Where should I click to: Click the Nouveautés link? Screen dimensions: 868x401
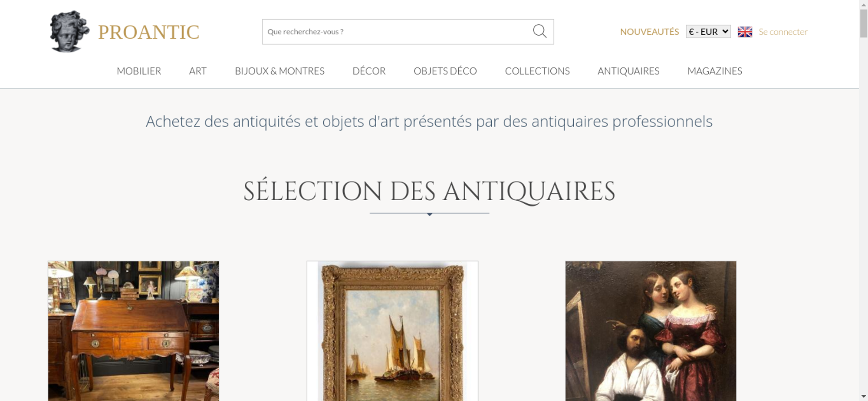[x=649, y=32]
